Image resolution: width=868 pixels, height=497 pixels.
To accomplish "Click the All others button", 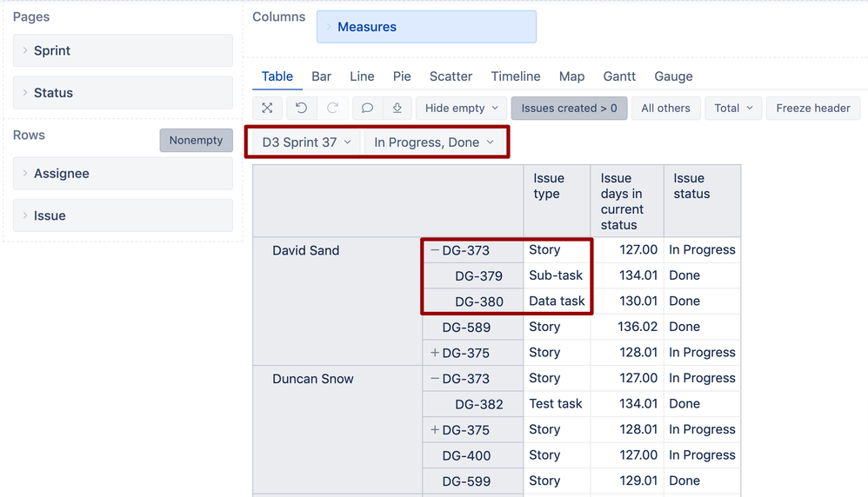I will click(x=665, y=109).
